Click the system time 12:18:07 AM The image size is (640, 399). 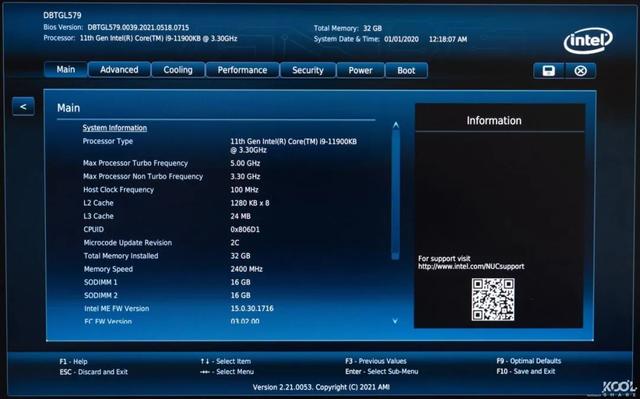pos(448,39)
